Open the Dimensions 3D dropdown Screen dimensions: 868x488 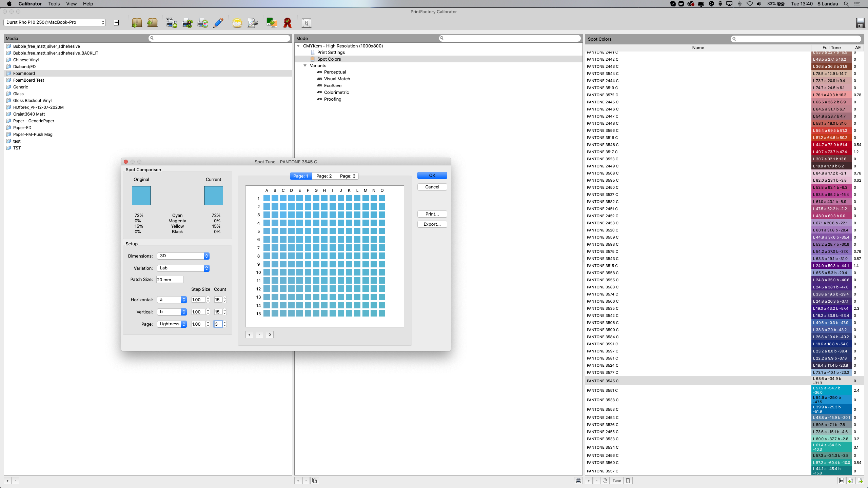pos(183,256)
